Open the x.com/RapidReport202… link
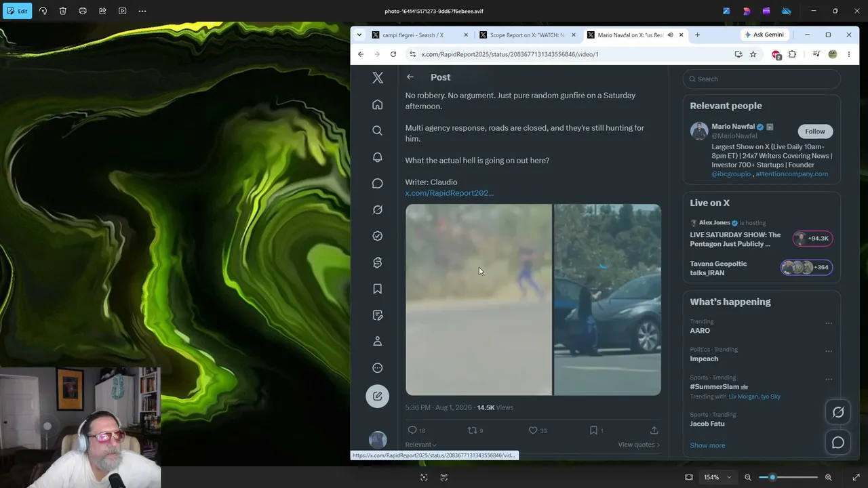 pyautogui.click(x=450, y=193)
